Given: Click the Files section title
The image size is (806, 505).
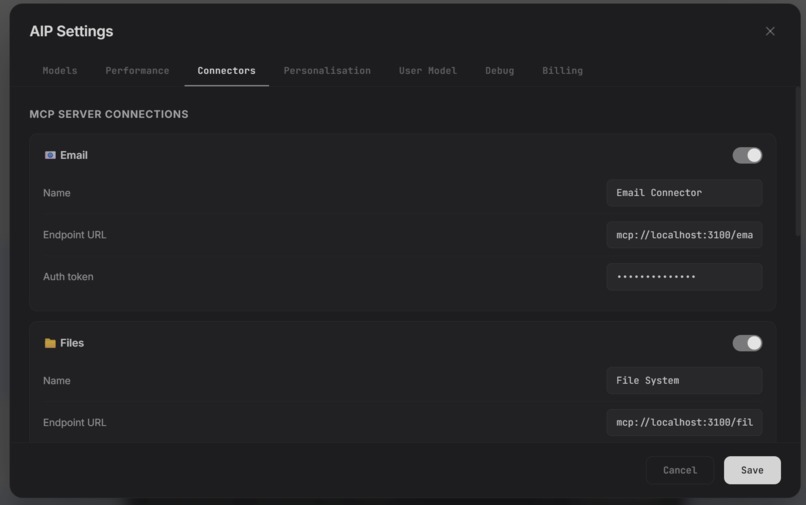Looking at the screenshot, I should pyautogui.click(x=72, y=343).
